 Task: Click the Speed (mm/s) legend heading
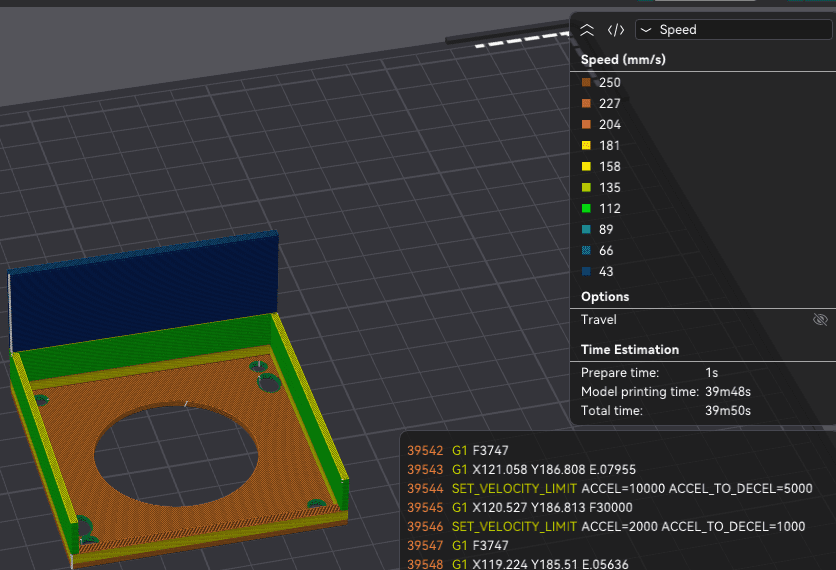coord(623,60)
